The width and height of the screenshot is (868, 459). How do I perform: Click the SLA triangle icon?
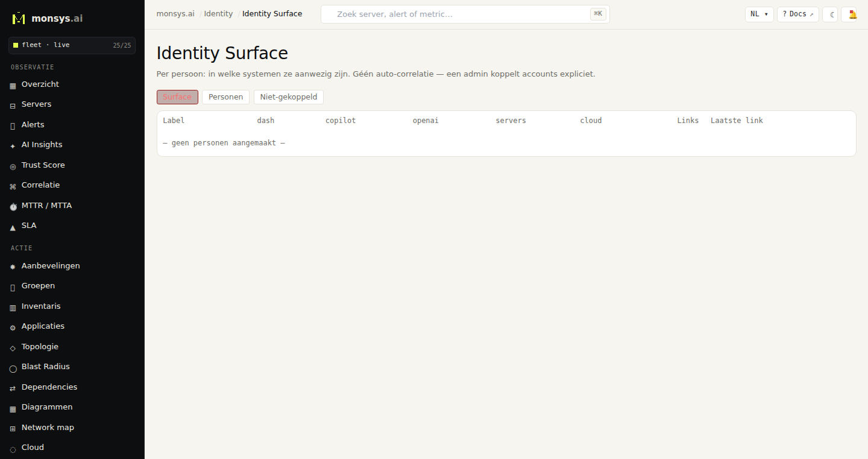pos(13,227)
